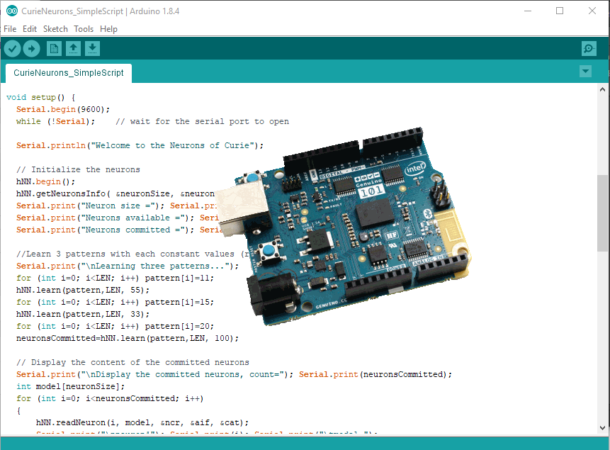Image resolution: width=610 pixels, height=450 pixels.
Task: Click '// Display the content of the committed neurons'
Action: (x=133, y=362)
